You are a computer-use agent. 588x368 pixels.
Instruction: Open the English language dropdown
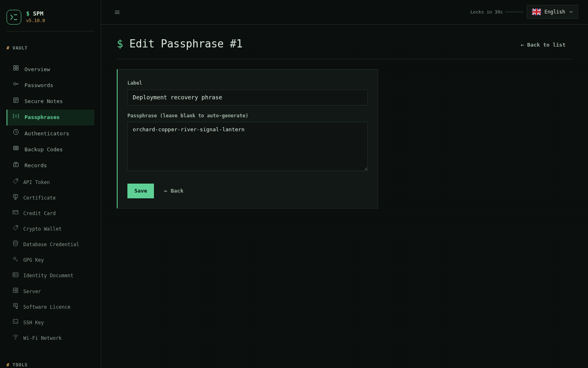[x=552, y=12]
